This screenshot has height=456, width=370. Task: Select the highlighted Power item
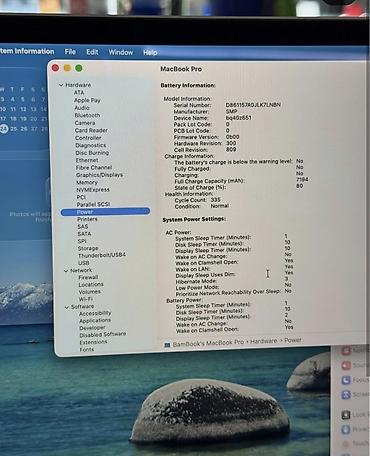point(105,212)
